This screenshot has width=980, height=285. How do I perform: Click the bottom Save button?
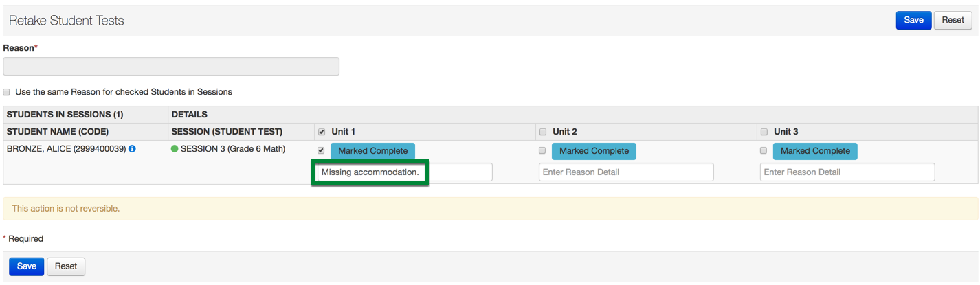click(x=27, y=266)
